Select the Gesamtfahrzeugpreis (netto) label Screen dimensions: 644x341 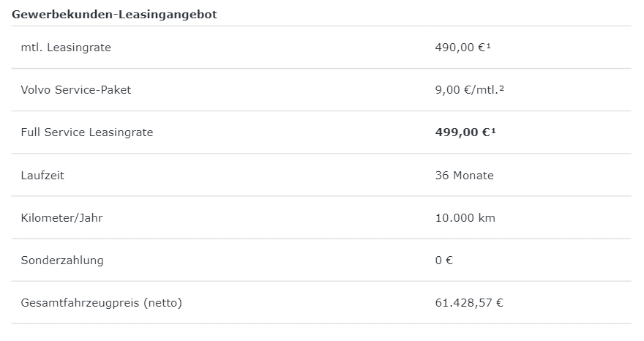(x=102, y=303)
